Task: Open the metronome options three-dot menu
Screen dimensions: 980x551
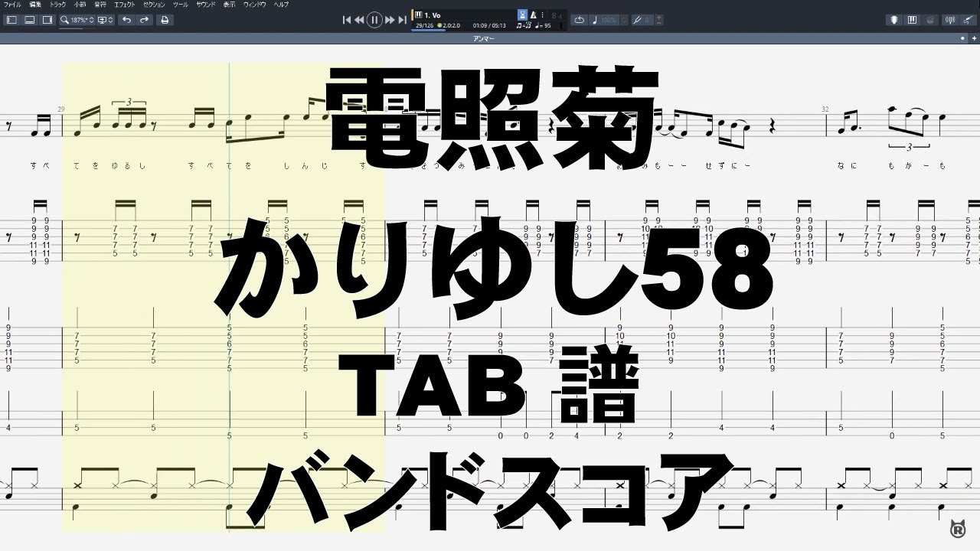Action: [543, 15]
